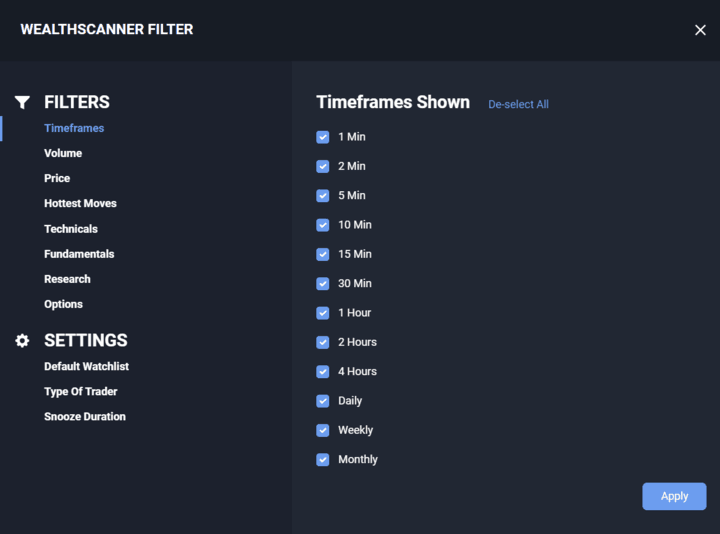Click the De-select All link
This screenshot has height=534, width=720.
pos(518,104)
